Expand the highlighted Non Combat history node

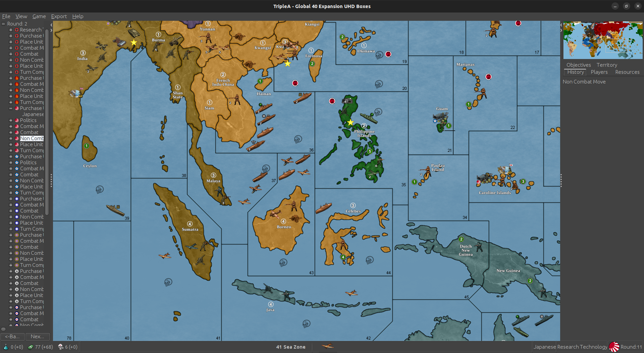(10, 138)
